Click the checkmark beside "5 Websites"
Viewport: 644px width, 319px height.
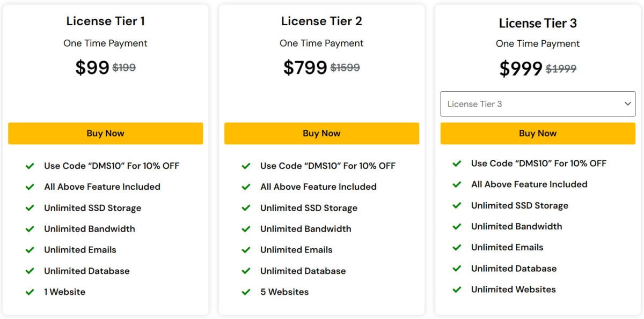[x=246, y=292]
